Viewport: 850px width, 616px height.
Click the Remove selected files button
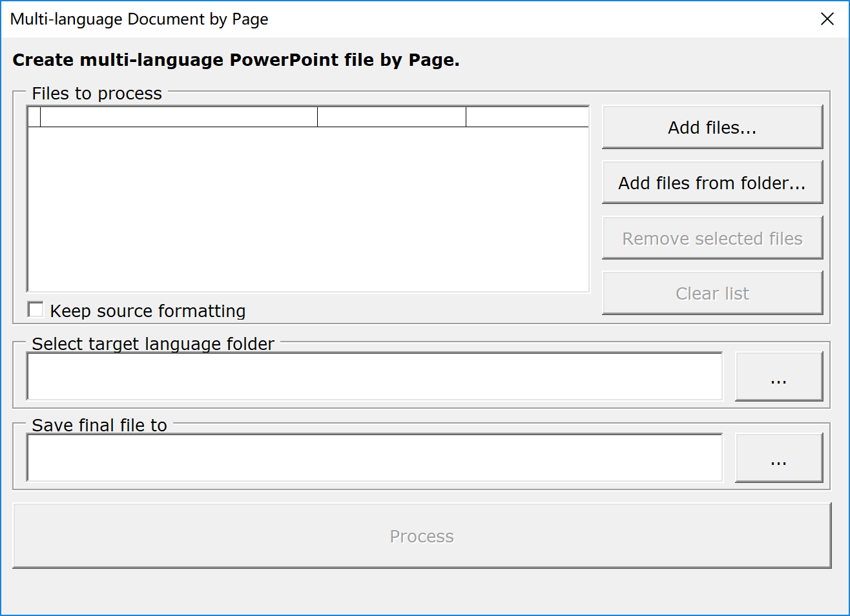tap(712, 238)
